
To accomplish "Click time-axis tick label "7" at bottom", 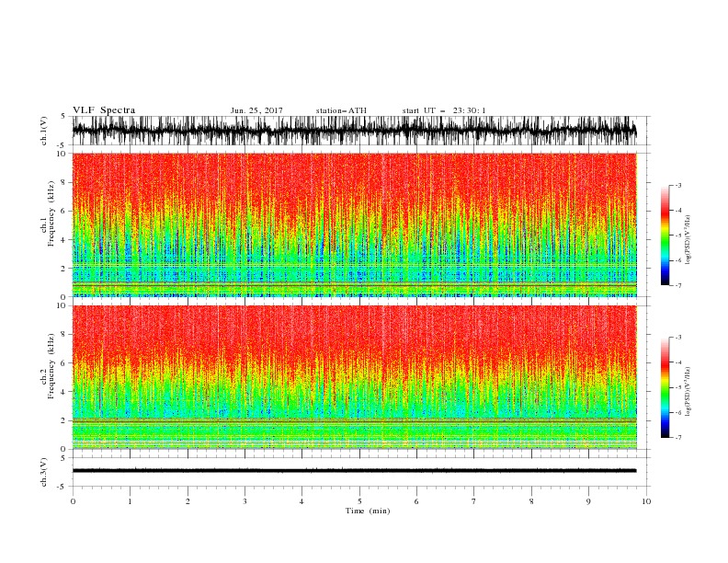I will click(x=474, y=501).
